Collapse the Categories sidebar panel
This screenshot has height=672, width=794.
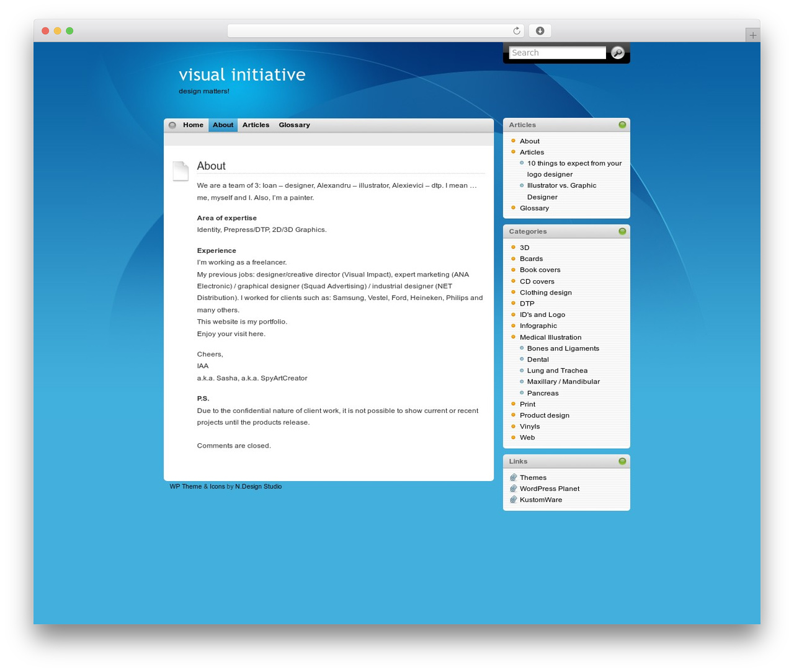coord(622,231)
